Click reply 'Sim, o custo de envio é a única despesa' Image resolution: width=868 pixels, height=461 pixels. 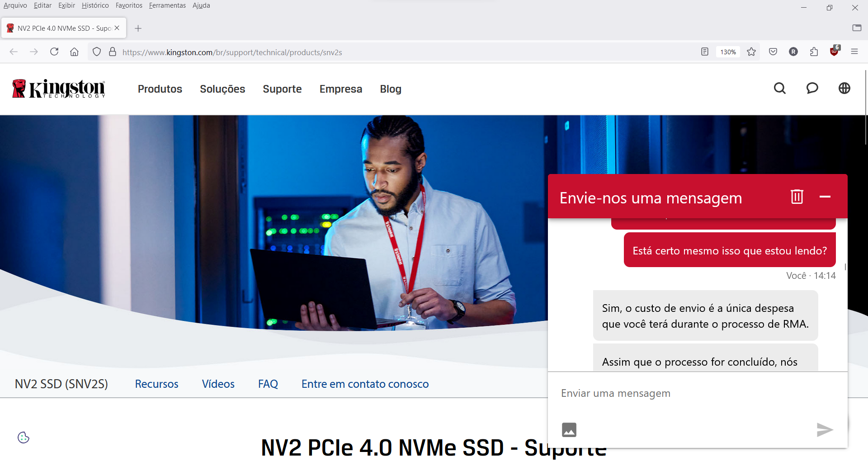tap(705, 315)
